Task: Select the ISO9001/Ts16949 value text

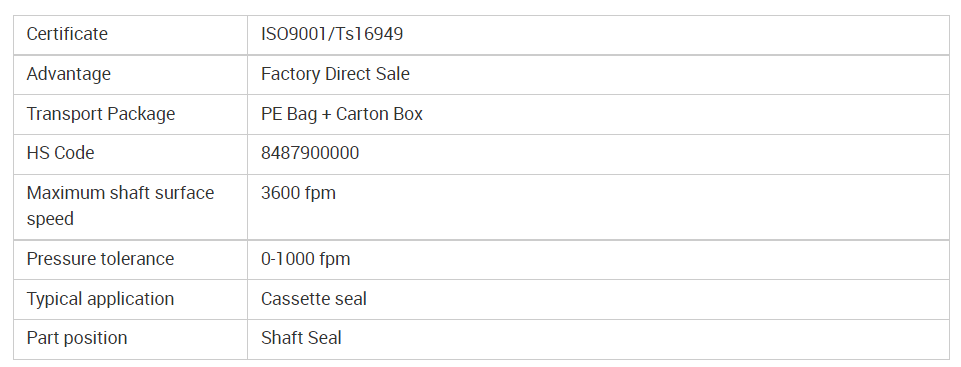Action: click(332, 34)
